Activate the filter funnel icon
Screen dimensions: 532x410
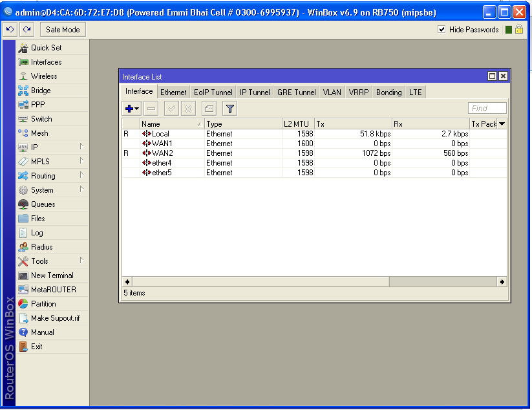pyautogui.click(x=229, y=108)
